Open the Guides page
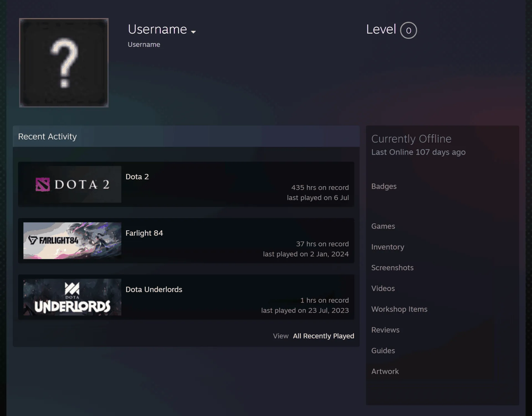The height and width of the screenshot is (416, 532). point(383,351)
